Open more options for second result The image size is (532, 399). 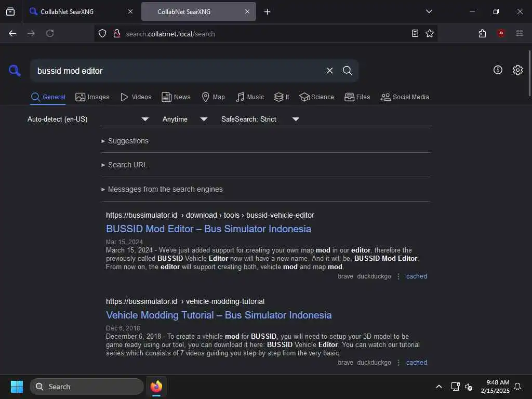point(398,362)
